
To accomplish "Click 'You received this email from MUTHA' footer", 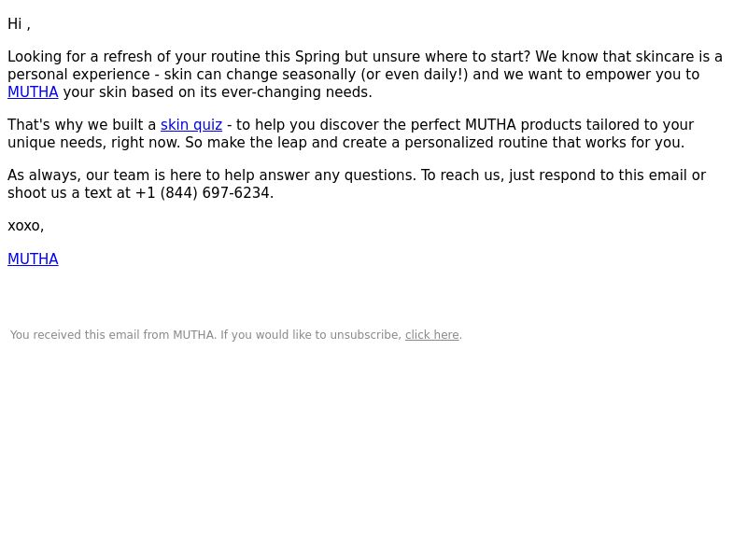I will coord(112,335).
